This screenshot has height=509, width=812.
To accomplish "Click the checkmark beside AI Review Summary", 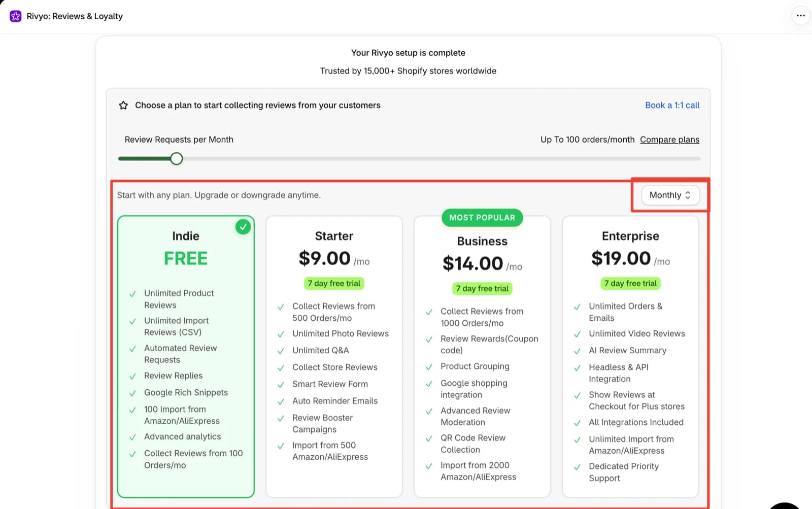I will [x=577, y=351].
